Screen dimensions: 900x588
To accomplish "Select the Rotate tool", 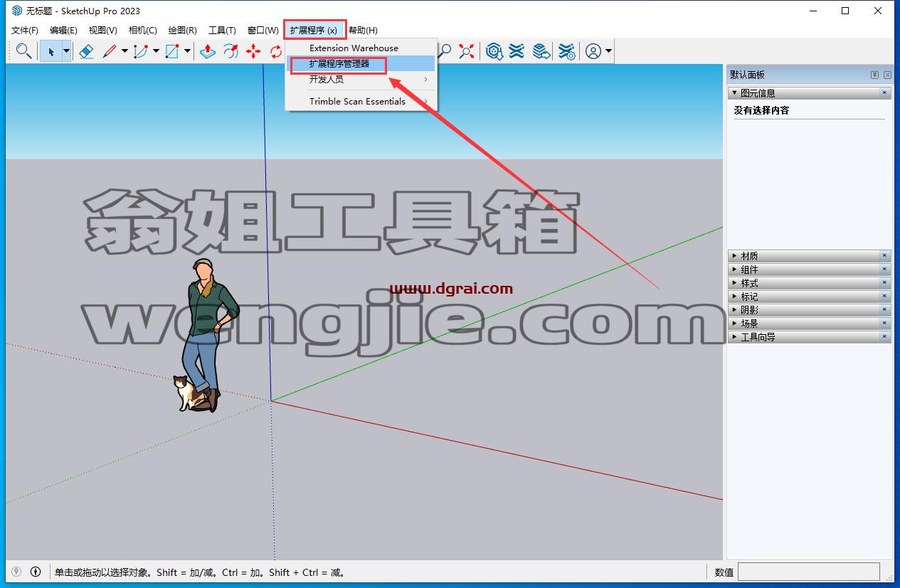I will tap(276, 51).
